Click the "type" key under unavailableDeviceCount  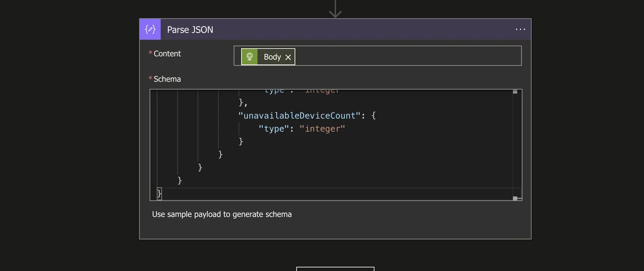pos(274,129)
